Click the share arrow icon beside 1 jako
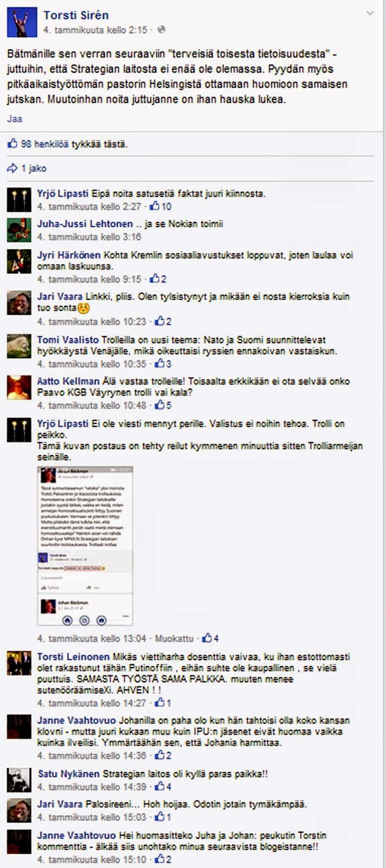This screenshot has width=386, height=868. coord(12,168)
